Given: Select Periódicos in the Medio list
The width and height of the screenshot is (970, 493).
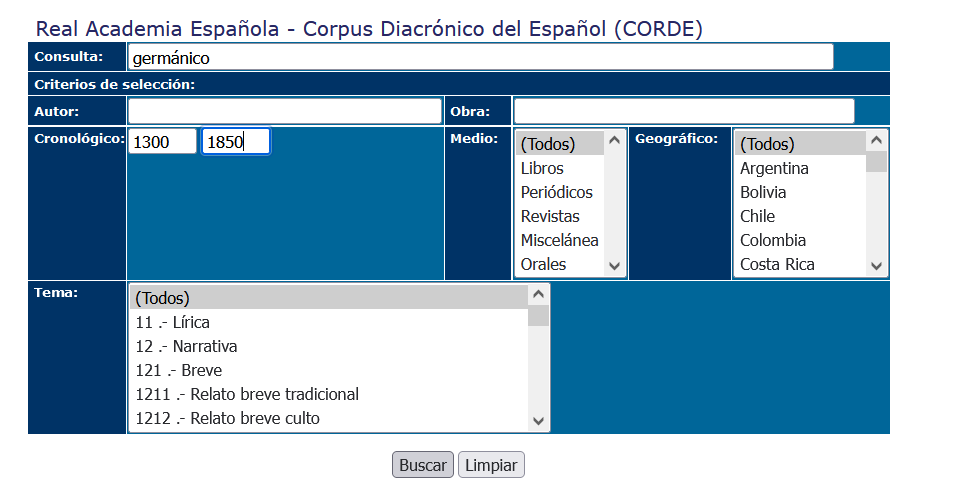Looking at the screenshot, I should tap(557, 192).
